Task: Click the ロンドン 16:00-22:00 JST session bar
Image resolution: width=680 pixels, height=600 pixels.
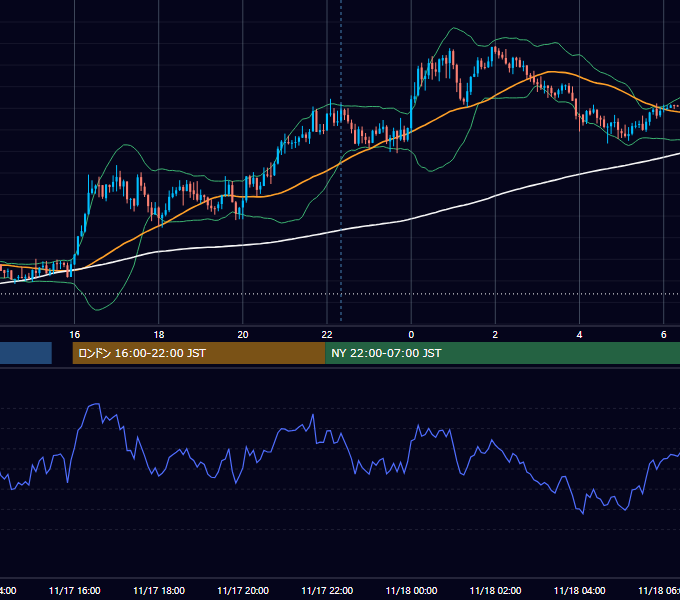Action: (199, 353)
